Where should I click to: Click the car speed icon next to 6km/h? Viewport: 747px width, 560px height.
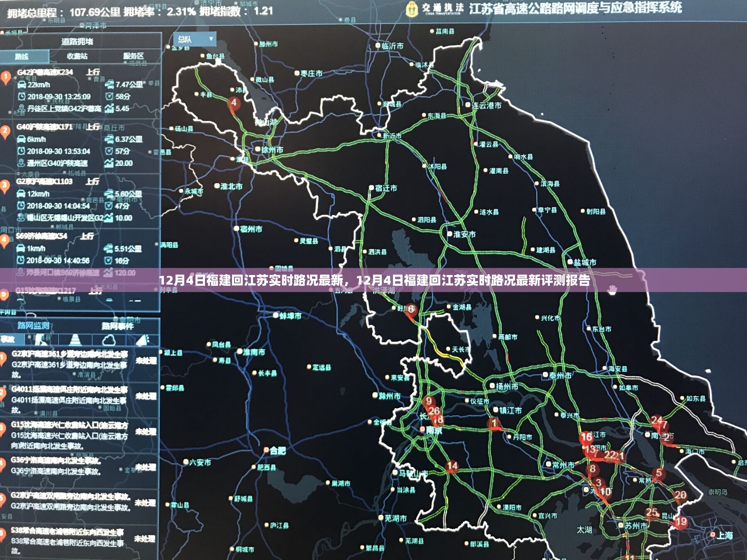click(21, 139)
